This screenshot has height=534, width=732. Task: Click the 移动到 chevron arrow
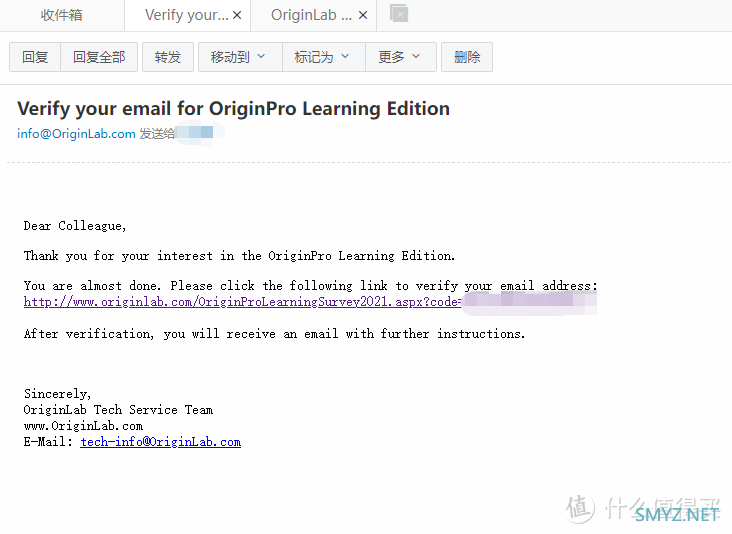pos(261,56)
